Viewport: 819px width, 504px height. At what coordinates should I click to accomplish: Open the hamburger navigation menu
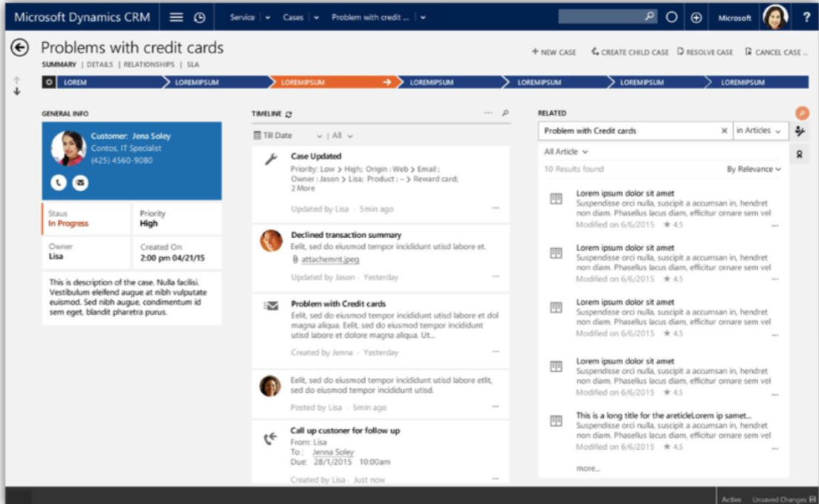pos(176,18)
